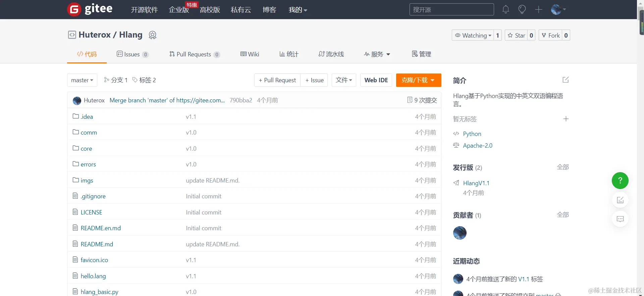Switch to the 管理 tab
The height and width of the screenshot is (296, 644).
tap(422, 54)
